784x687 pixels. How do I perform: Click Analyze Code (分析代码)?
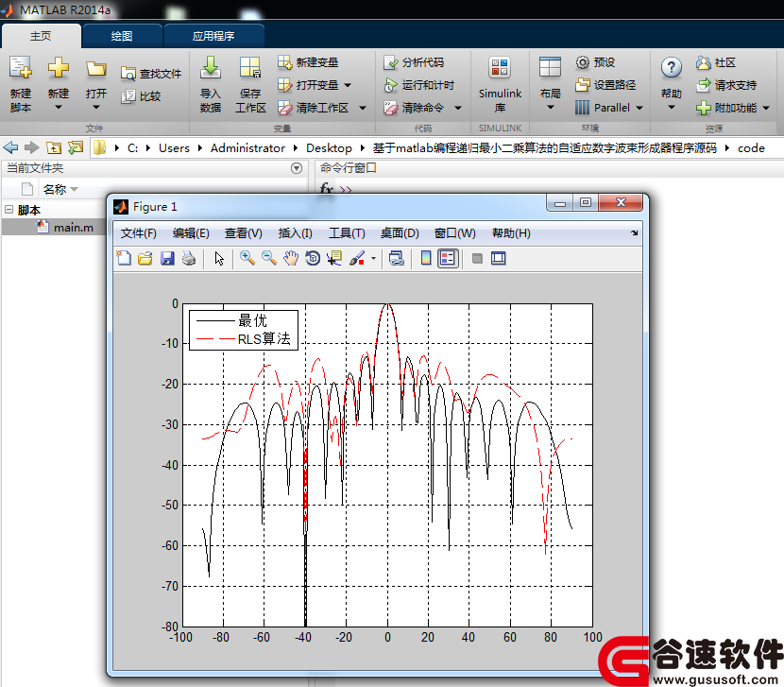coord(414,62)
